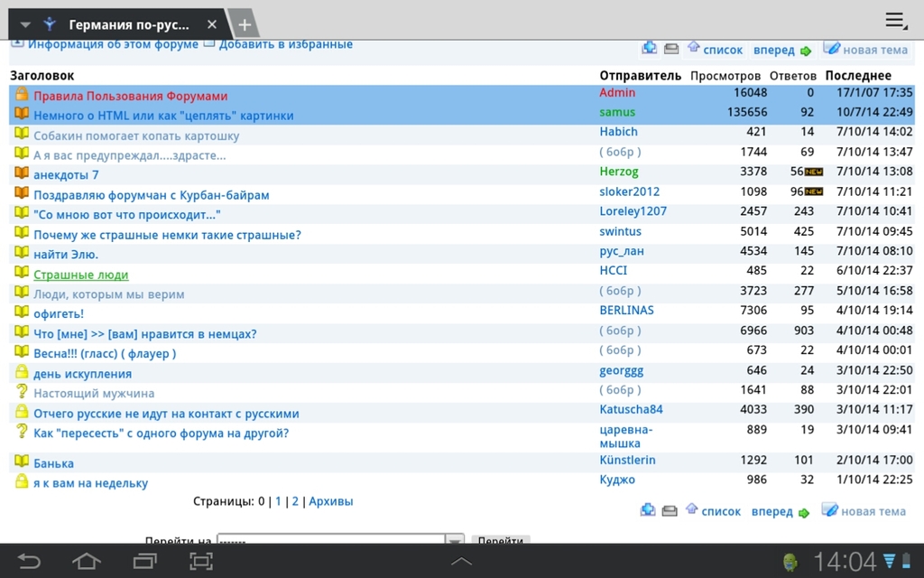The image size is (924, 578).
Task: Open user profile Künstlerin
Action: (628, 460)
